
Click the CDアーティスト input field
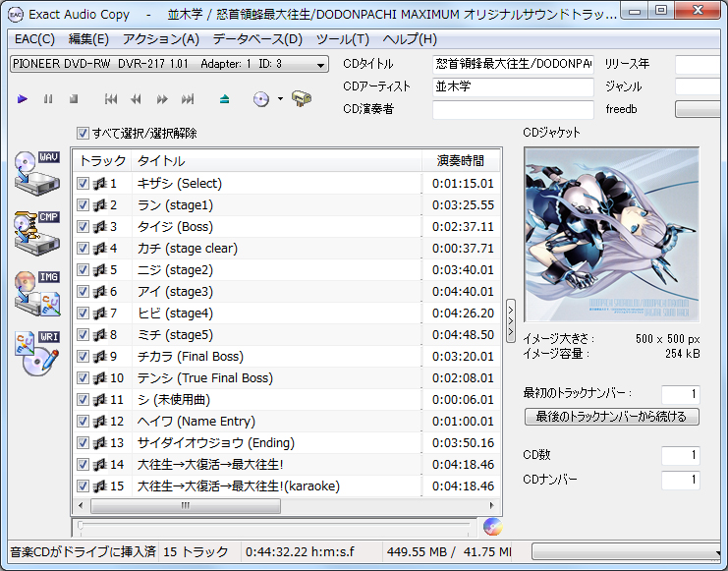(514, 86)
